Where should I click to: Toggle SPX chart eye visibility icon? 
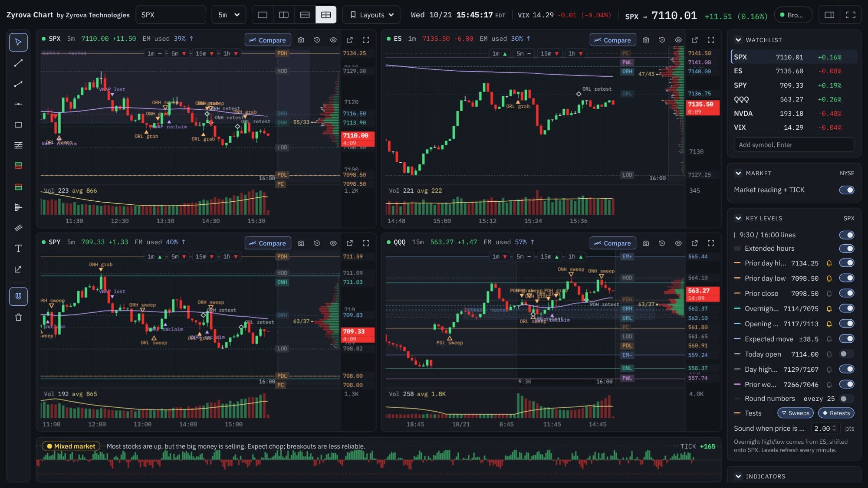[333, 40]
